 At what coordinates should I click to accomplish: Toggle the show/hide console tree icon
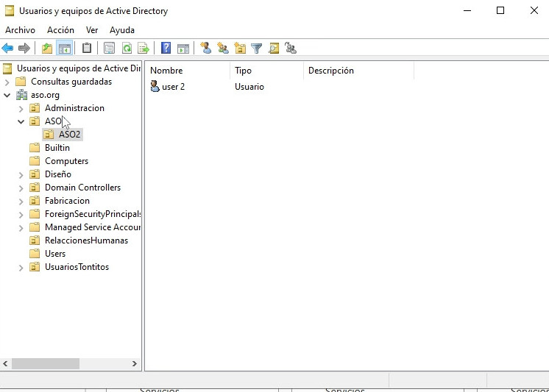(x=65, y=49)
